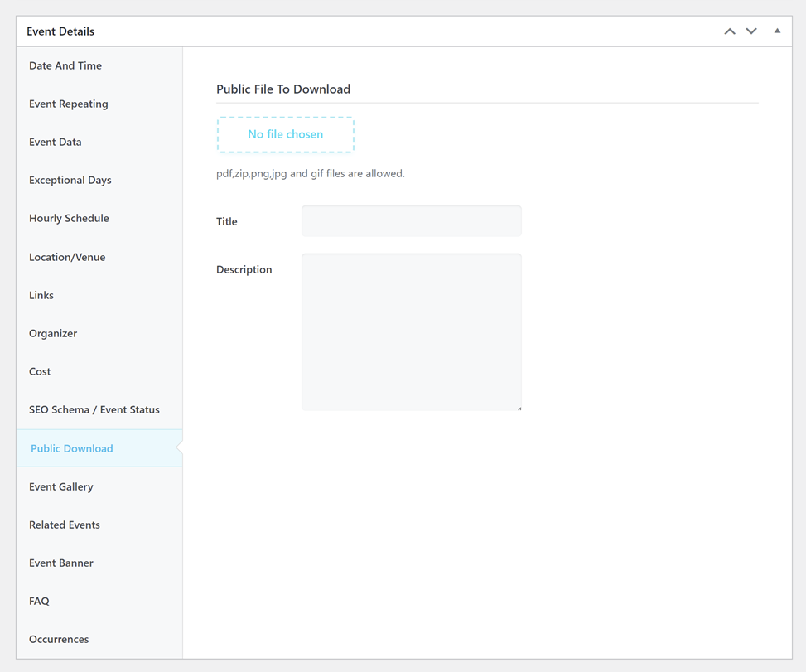Switch to Event Repeating tab
806x672 pixels.
pos(69,104)
